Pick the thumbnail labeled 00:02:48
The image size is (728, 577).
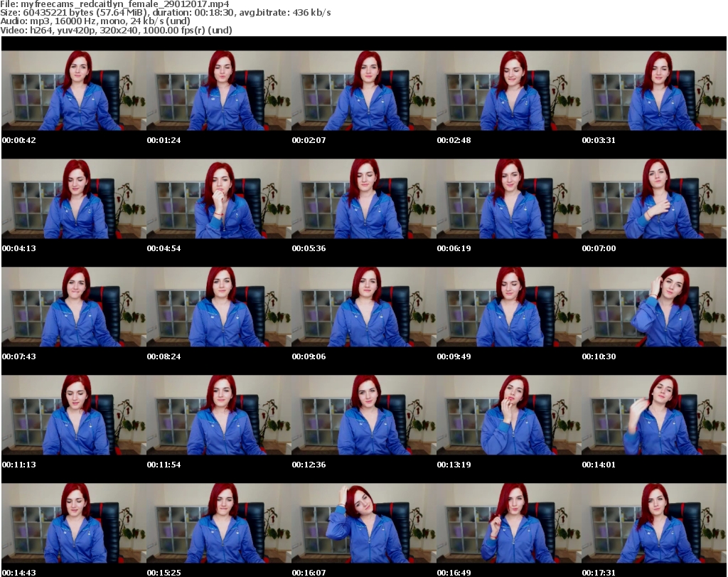(x=508, y=90)
